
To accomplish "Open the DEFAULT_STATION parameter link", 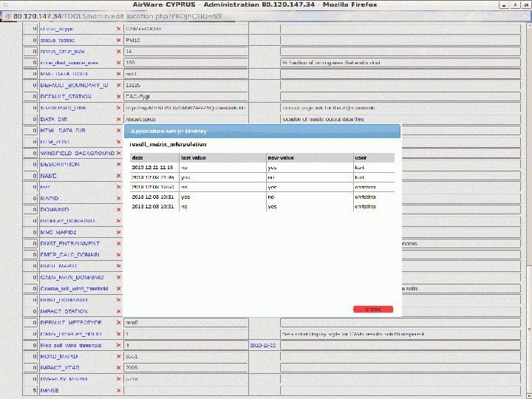I will point(66,96).
